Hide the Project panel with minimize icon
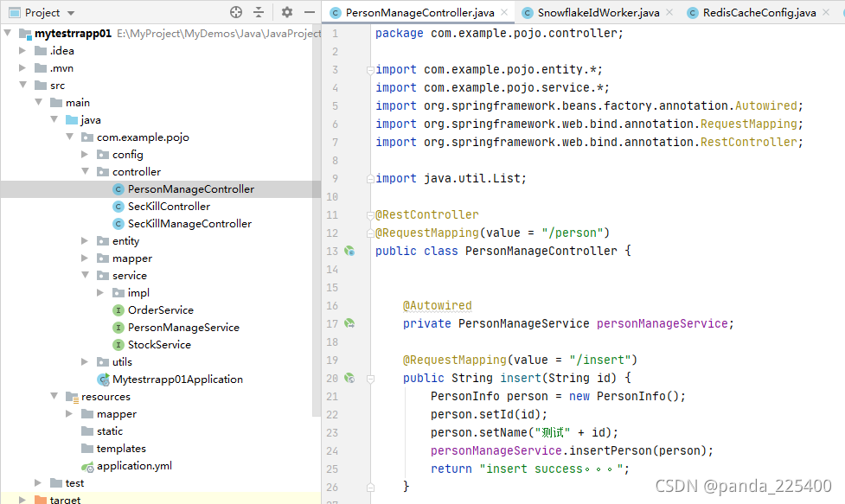The height and width of the screenshot is (504, 845). (x=310, y=12)
